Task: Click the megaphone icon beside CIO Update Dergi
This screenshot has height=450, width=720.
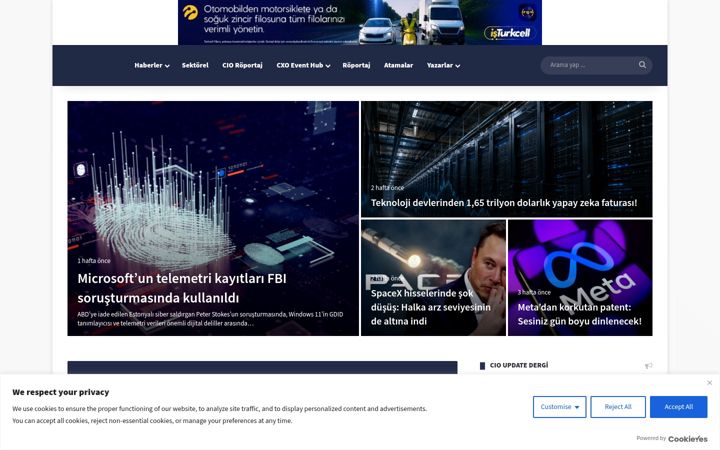Action: [648, 366]
